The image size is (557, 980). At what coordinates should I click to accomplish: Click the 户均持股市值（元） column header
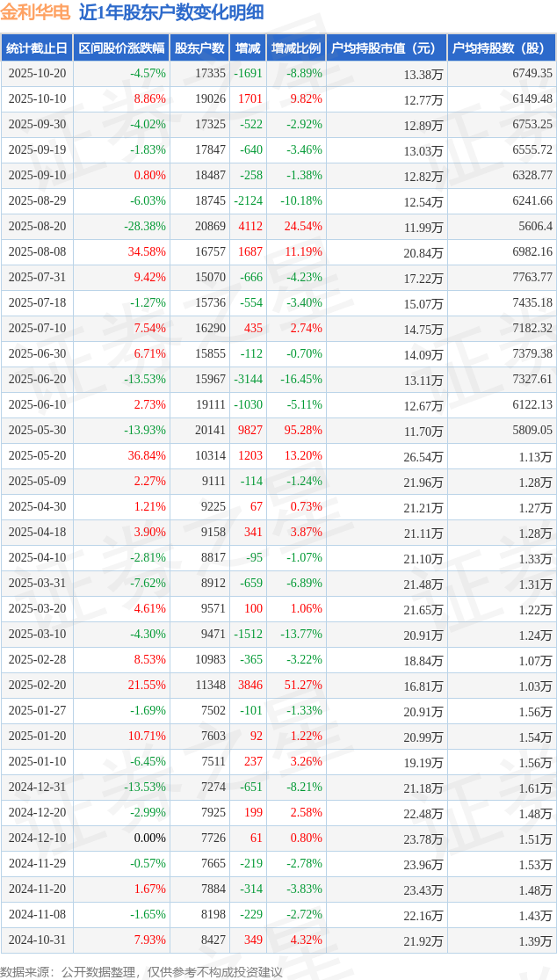(387, 48)
